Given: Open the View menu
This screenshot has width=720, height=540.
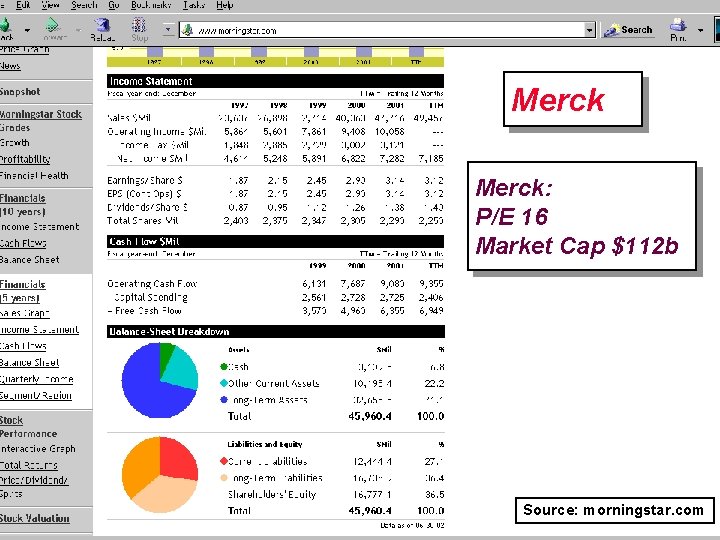Looking at the screenshot, I should pos(51,5).
